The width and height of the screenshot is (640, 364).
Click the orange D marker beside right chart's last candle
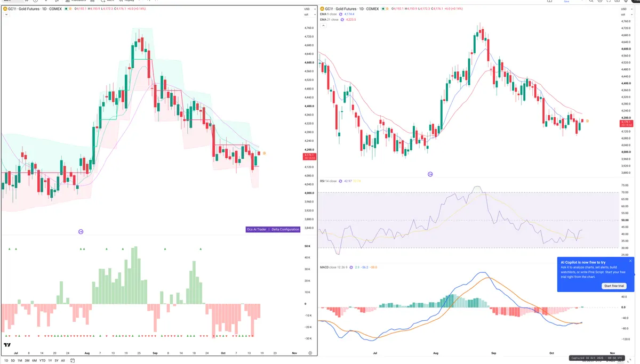[x=587, y=121]
